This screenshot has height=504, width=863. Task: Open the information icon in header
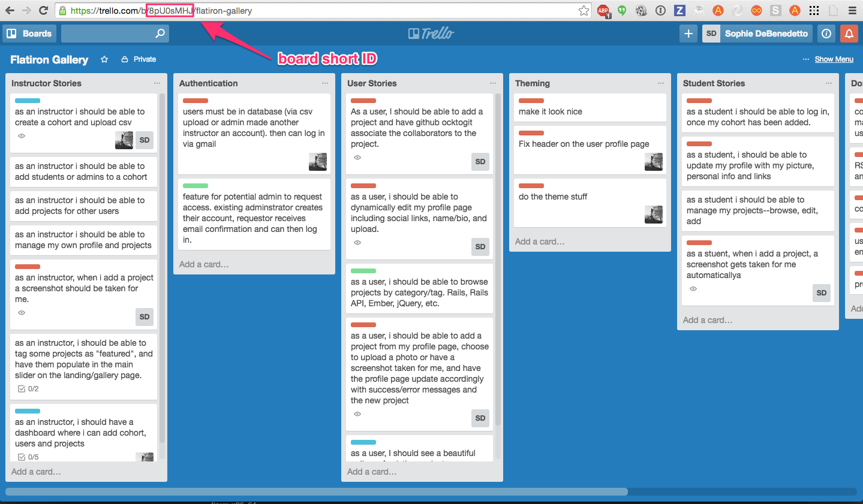click(826, 34)
